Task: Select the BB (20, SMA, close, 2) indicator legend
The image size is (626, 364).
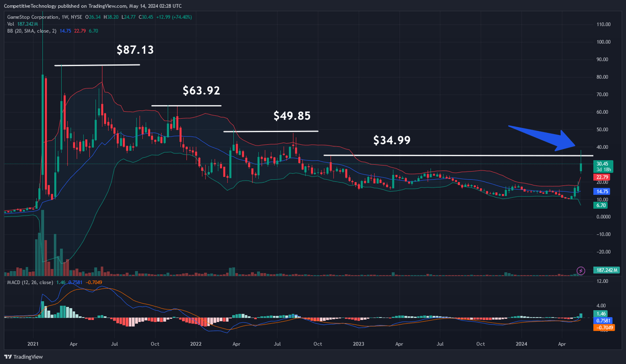Action: 32,30
